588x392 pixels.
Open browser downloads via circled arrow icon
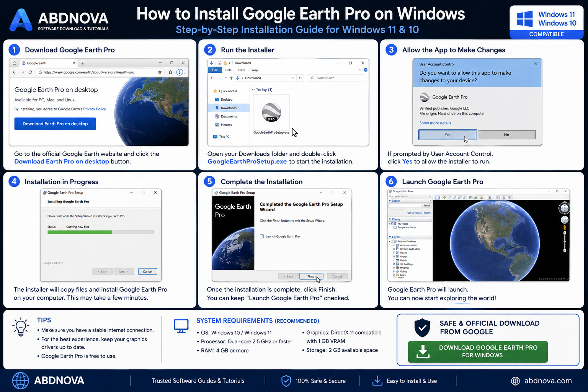(x=180, y=72)
